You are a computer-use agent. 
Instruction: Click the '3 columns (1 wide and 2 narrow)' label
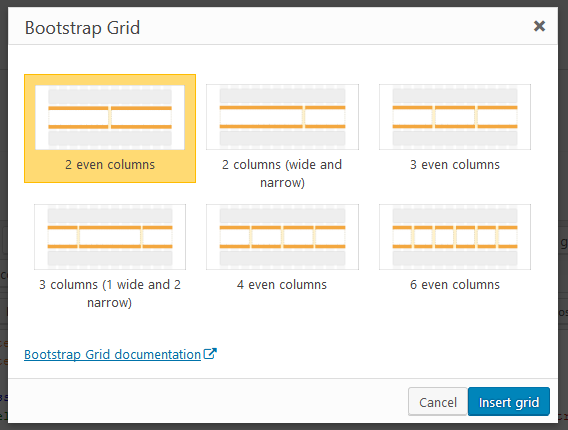pos(110,293)
